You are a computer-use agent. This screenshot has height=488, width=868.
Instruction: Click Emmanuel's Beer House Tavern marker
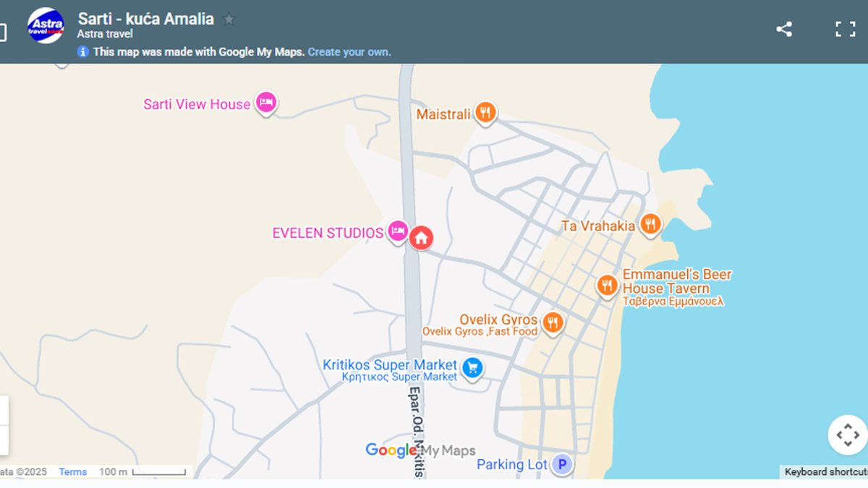pos(607,285)
